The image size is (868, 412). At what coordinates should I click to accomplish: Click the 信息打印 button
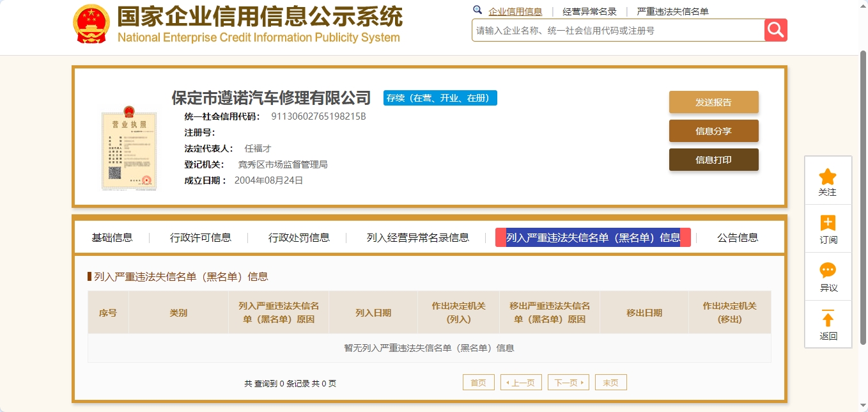click(713, 160)
